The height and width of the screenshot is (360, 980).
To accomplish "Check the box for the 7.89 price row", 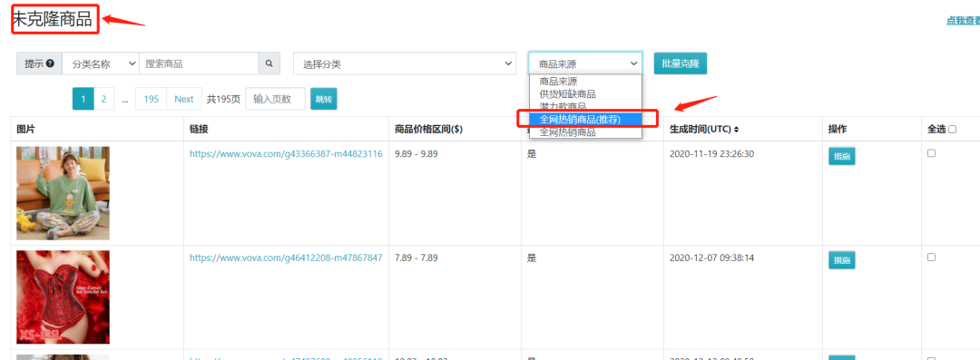I will pos(931,257).
